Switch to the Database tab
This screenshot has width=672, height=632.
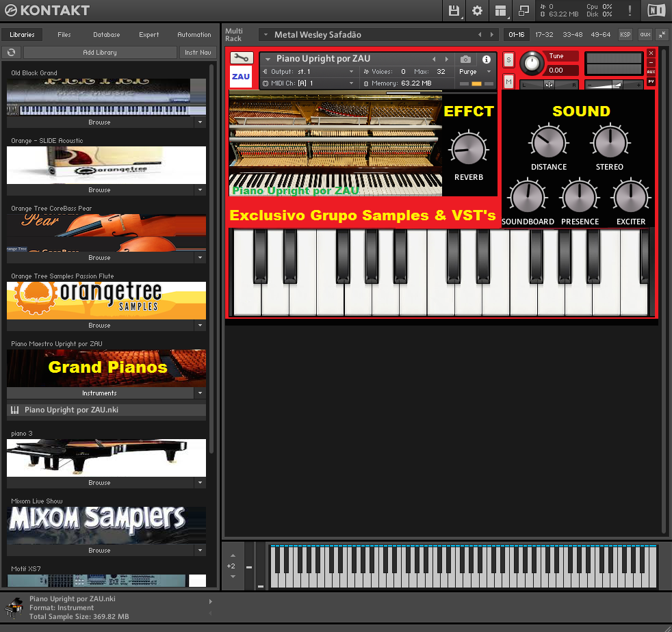[x=107, y=35]
